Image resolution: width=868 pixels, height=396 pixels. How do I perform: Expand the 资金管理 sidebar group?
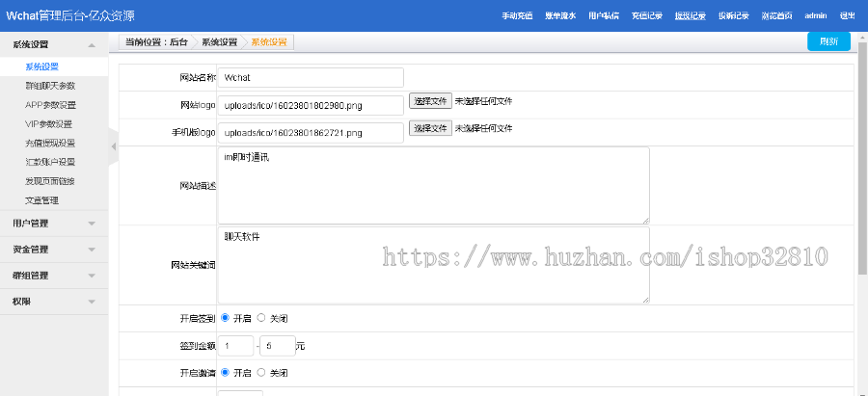pos(54,250)
